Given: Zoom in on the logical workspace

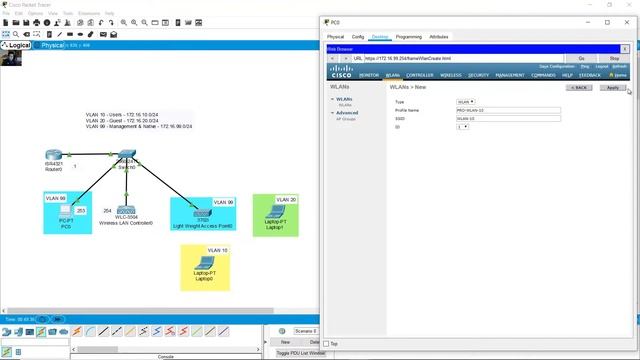Looking at the screenshot, I should coord(124,23).
